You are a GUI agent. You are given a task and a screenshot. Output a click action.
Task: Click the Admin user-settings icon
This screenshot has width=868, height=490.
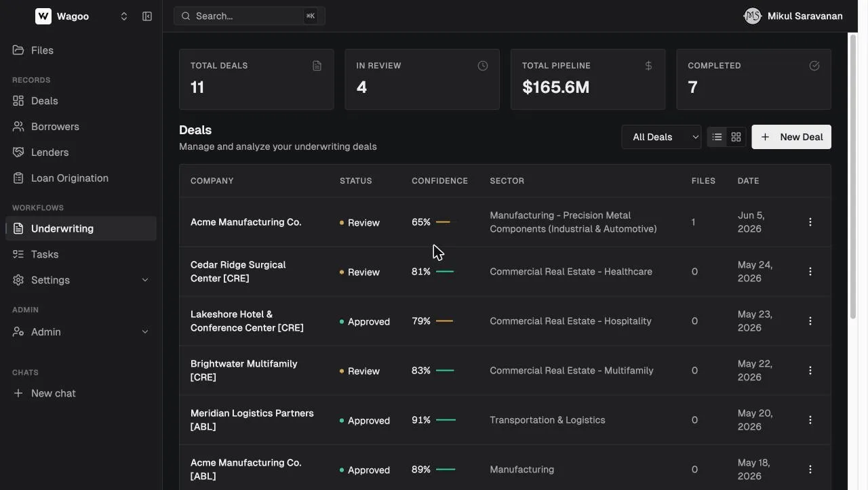(x=18, y=332)
